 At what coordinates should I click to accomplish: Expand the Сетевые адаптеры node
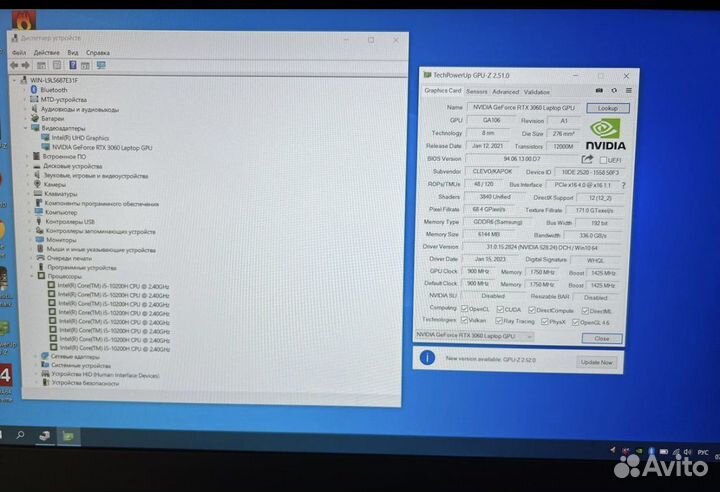click(x=36, y=356)
